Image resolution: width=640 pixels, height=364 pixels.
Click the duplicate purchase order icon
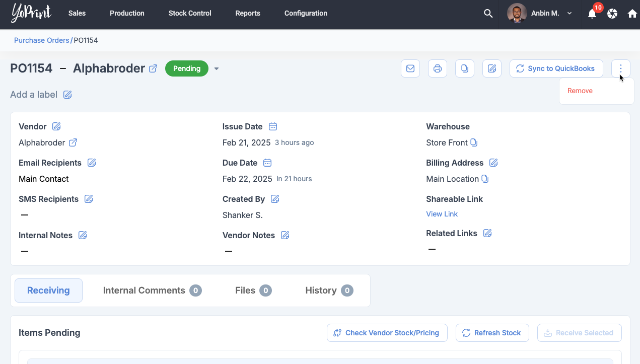[x=465, y=68]
